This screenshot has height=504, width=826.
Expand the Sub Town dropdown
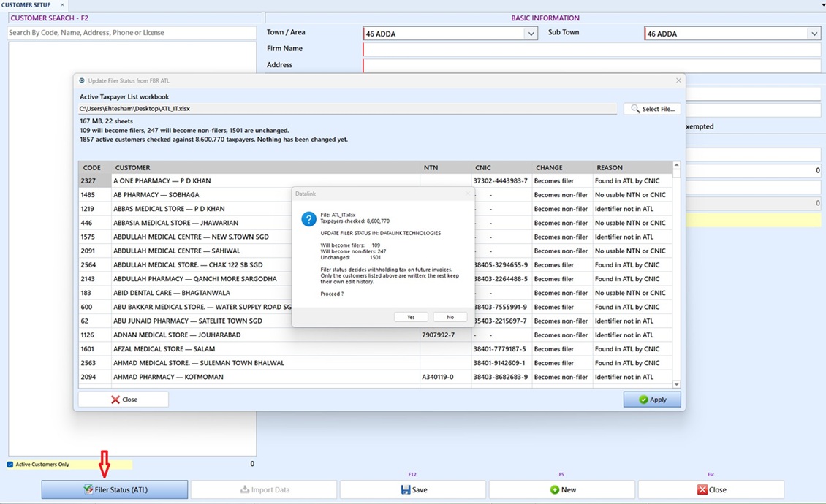click(814, 34)
